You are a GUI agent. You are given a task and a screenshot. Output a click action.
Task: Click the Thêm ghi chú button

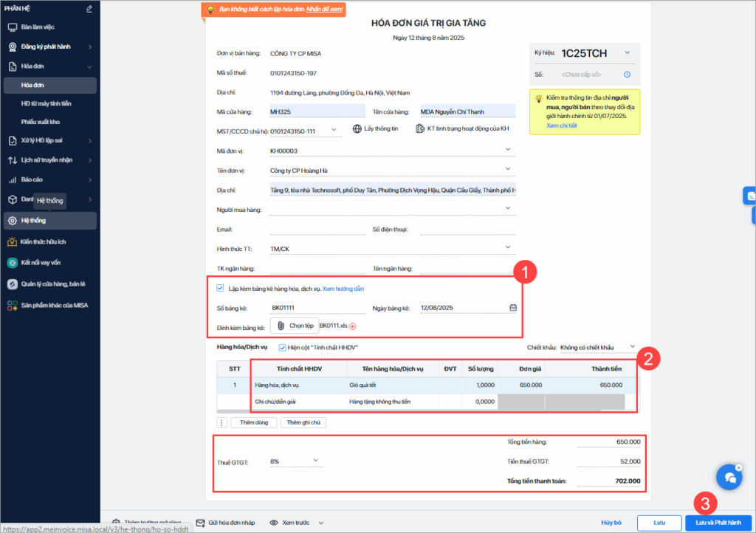coord(303,423)
